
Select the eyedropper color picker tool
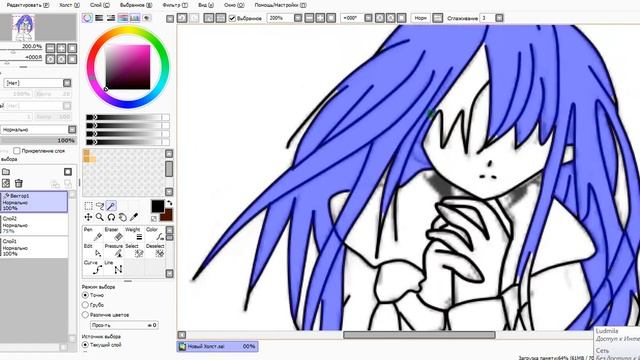click(134, 217)
